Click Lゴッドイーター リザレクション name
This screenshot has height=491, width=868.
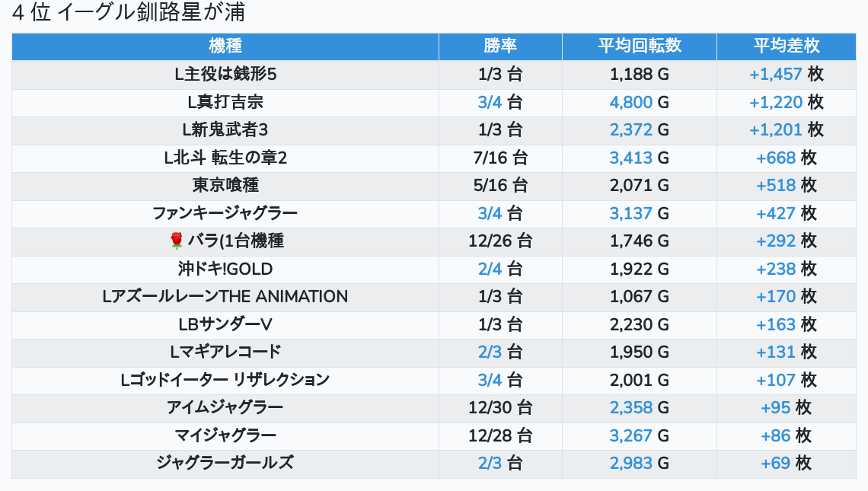[225, 380]
